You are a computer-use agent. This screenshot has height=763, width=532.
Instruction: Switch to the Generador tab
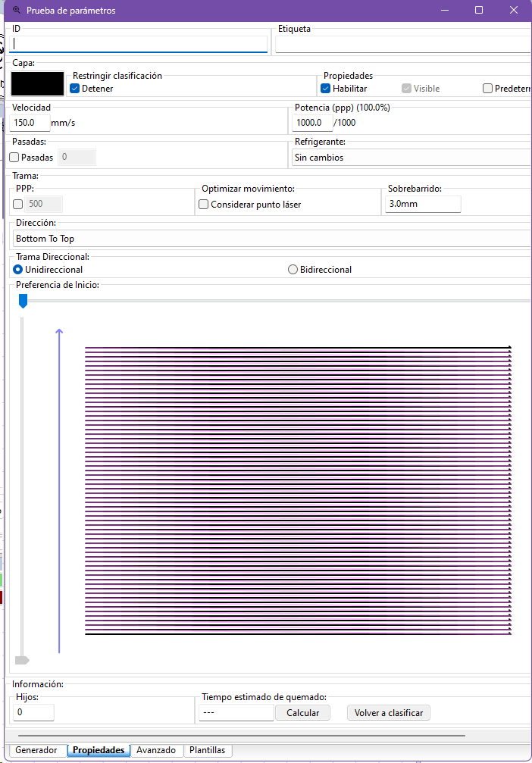36,750
